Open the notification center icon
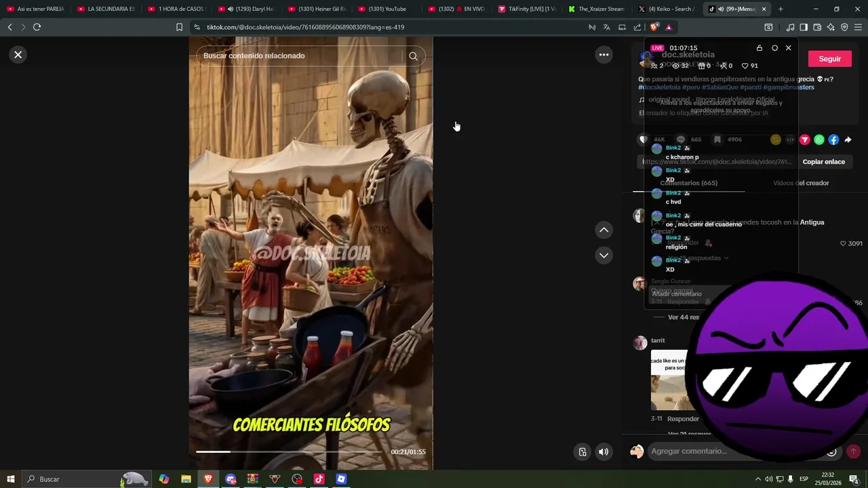Image resolution: width=868 pixels, height=488 pixels. tap(854, 479)
